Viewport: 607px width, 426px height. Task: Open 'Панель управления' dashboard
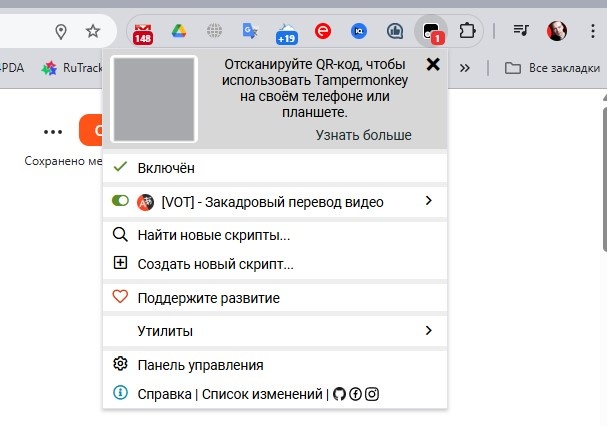(x=275, y=365)
